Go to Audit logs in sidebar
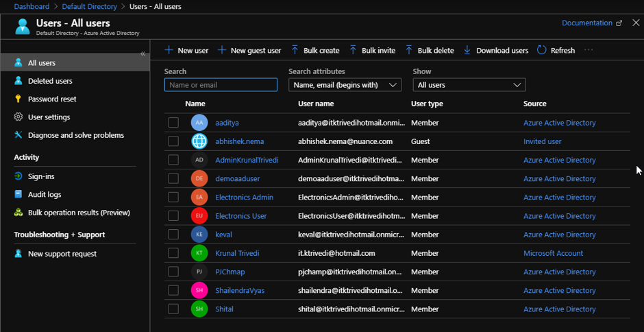Image resolution: width=644 pixels, height=332 pixels. 45,195
